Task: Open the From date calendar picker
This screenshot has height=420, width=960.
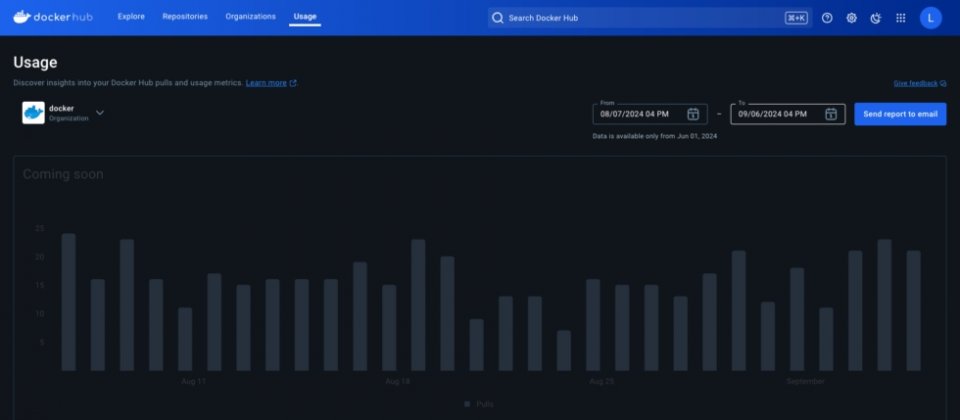Action: click(693, 114)
